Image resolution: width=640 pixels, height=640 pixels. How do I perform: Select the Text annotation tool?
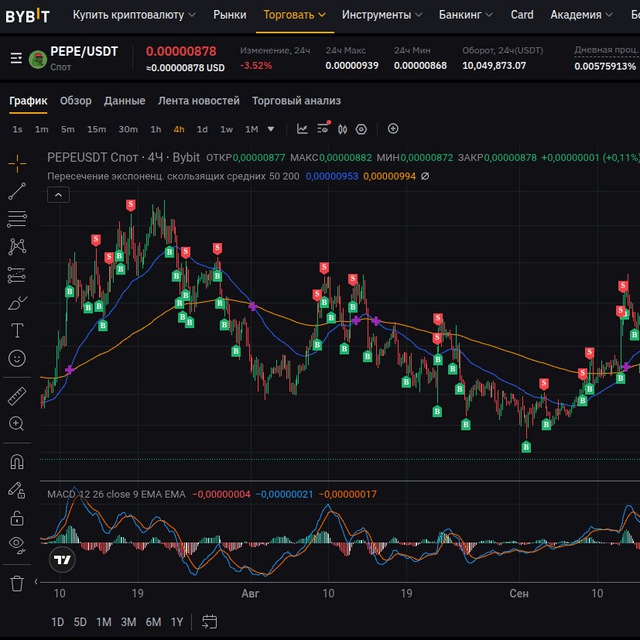[17, 330]
